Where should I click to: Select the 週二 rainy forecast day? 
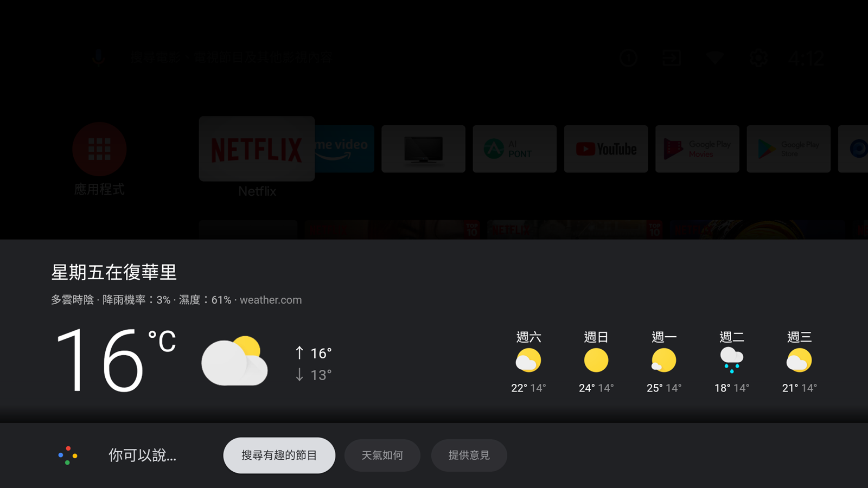[x=731, y=362]
